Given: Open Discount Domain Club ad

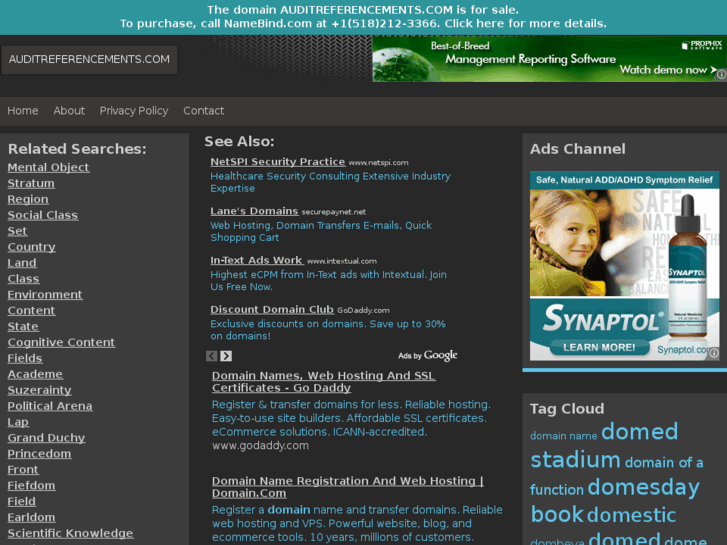Looking at the screenshot, I should click(x=272, y=309).
